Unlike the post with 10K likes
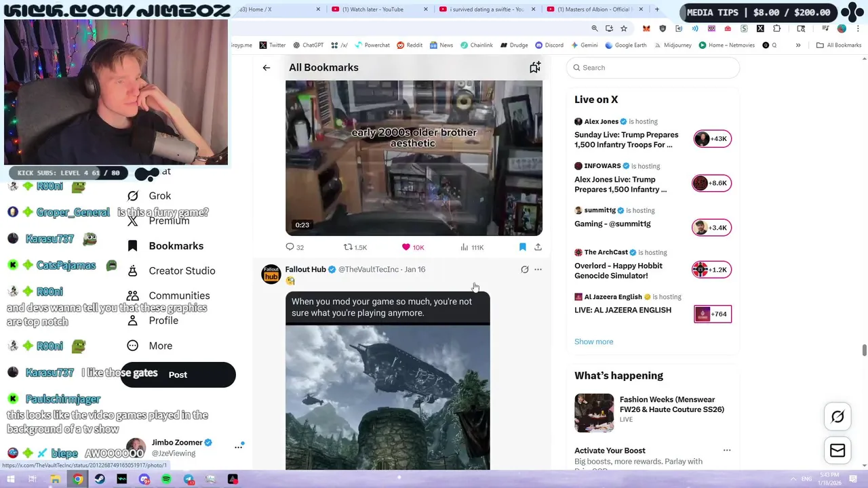868x488 pixels. [x=412, y=247]
